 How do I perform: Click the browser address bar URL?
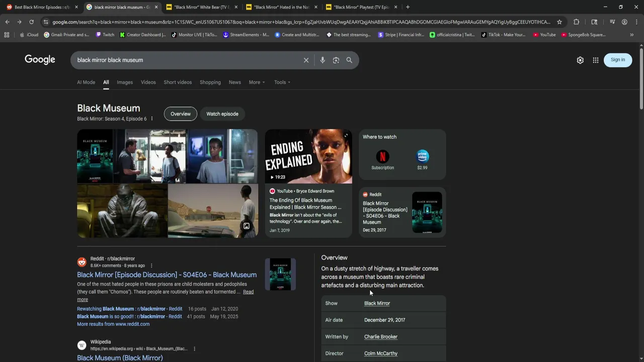pyautogui.click(x=301, y=22)
